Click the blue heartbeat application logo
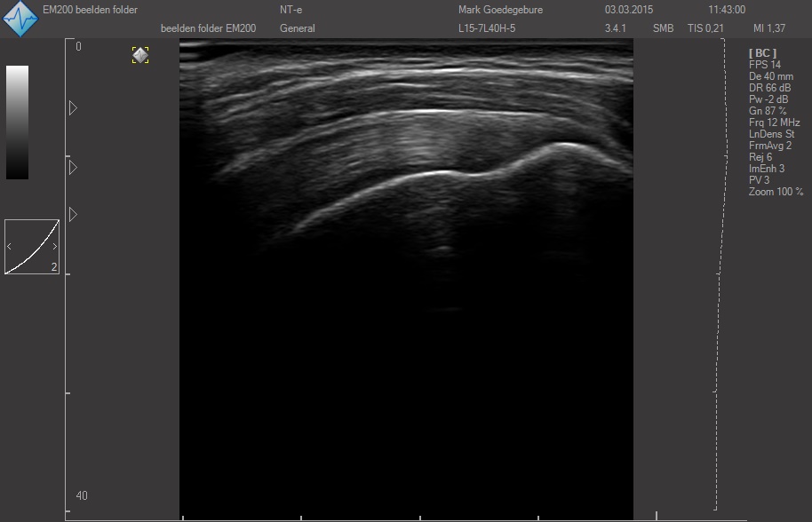 click(x=20, y=19)
